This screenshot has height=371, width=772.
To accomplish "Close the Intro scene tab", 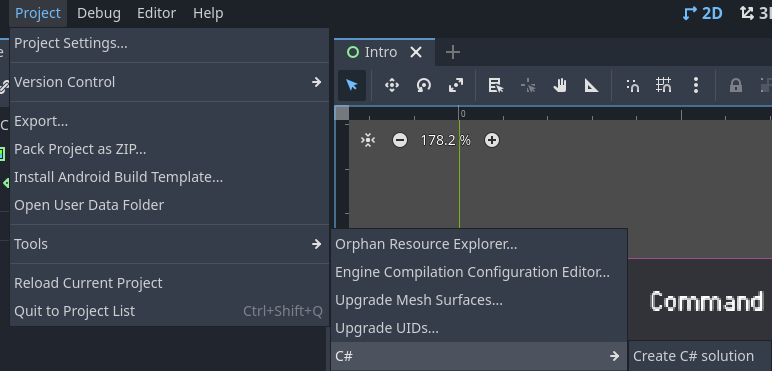I will point(416,52).
